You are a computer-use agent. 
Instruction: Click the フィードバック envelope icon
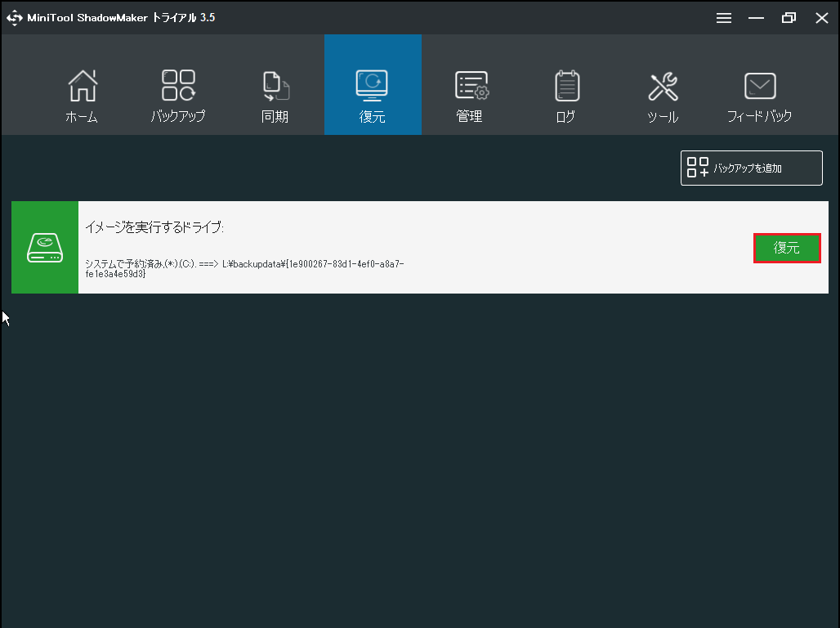tap(760, 86)
